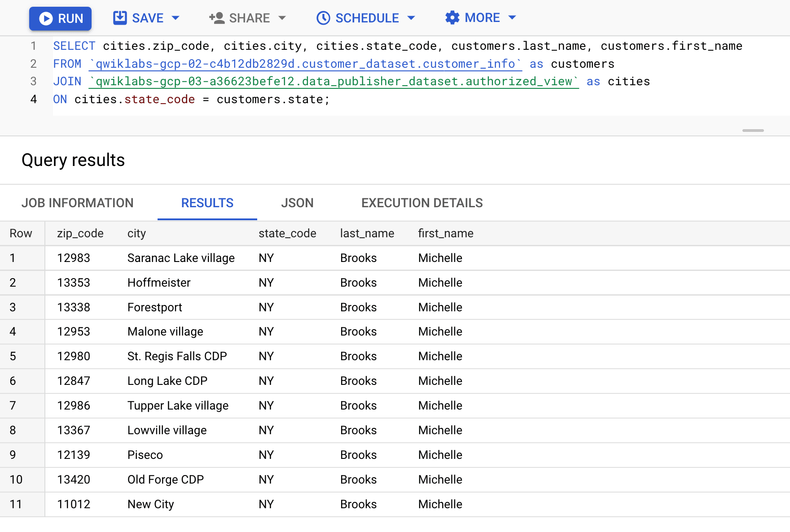
Task: Switch to the JOB INFORMATION tab
Action: (78, 203)
